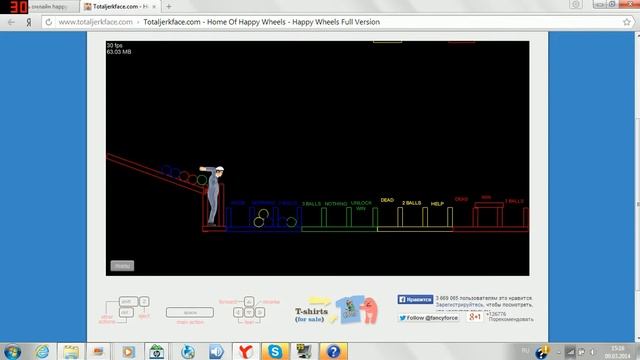640x360 pixels.
Task: Click the yellow HELP label
Action: pyautogui.click(x=437, y=204)
